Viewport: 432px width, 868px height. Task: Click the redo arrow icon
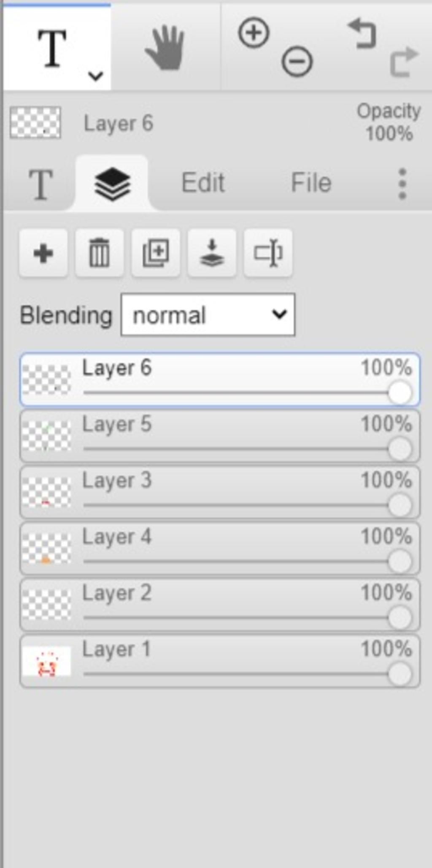(404, 62)
